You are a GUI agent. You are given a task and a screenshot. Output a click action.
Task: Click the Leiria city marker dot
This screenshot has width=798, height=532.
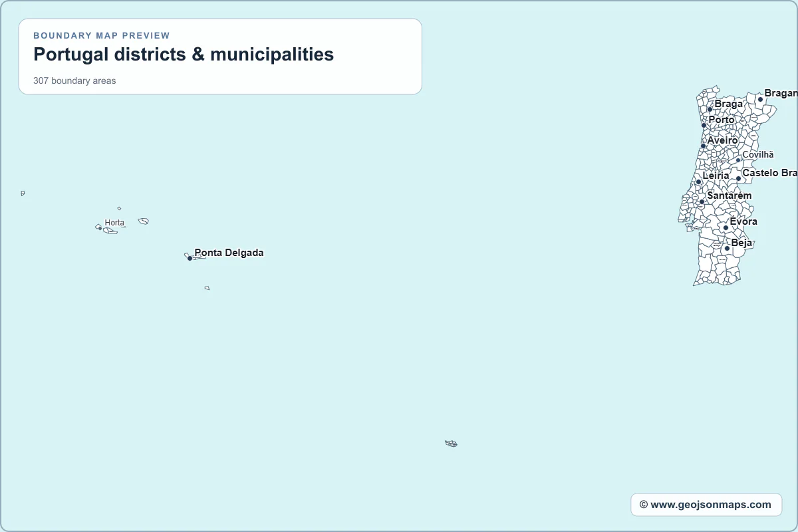click(x=698, y=182)
